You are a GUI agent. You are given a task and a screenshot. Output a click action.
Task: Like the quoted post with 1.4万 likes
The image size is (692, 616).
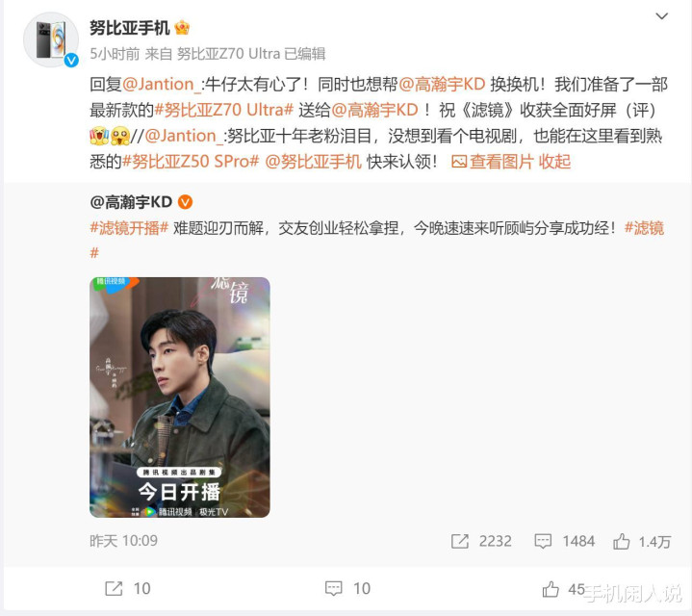621,541
